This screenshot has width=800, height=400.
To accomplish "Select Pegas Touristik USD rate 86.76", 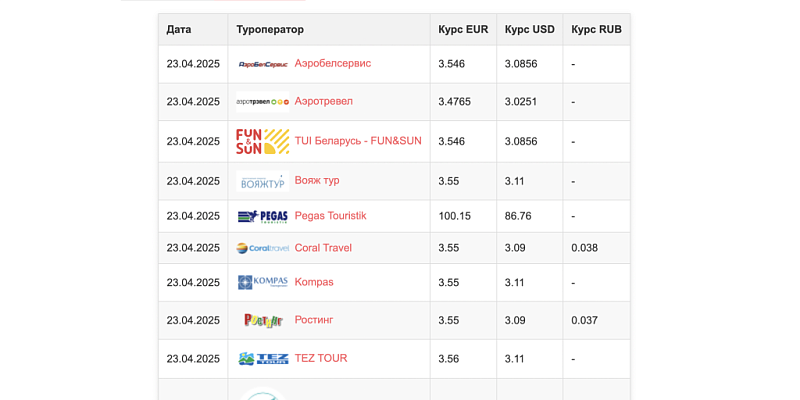I will pyautogui.click(x=518, y=216).
